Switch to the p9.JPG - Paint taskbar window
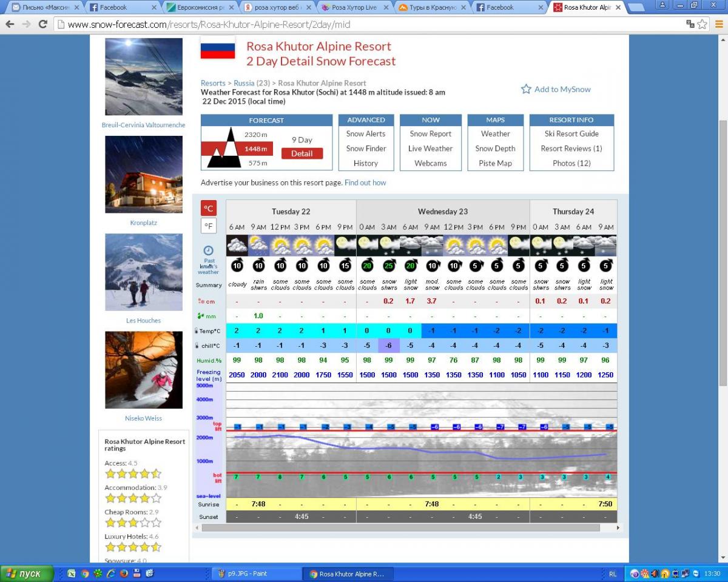This screenshot has height=582, width=728. click(x=257, y=574)
